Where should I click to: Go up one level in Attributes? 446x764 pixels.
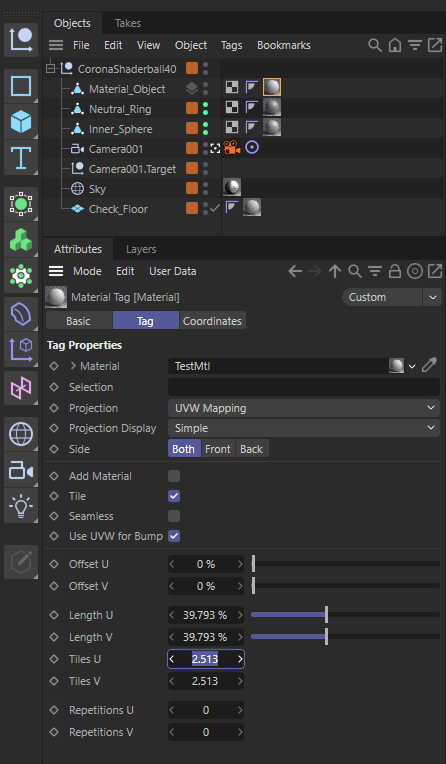pyautogui.click(x=334, y=271)
